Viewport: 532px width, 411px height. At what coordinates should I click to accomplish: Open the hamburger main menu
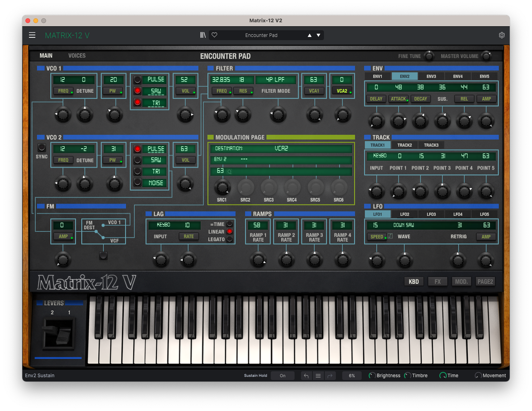[x=32, y=35]
